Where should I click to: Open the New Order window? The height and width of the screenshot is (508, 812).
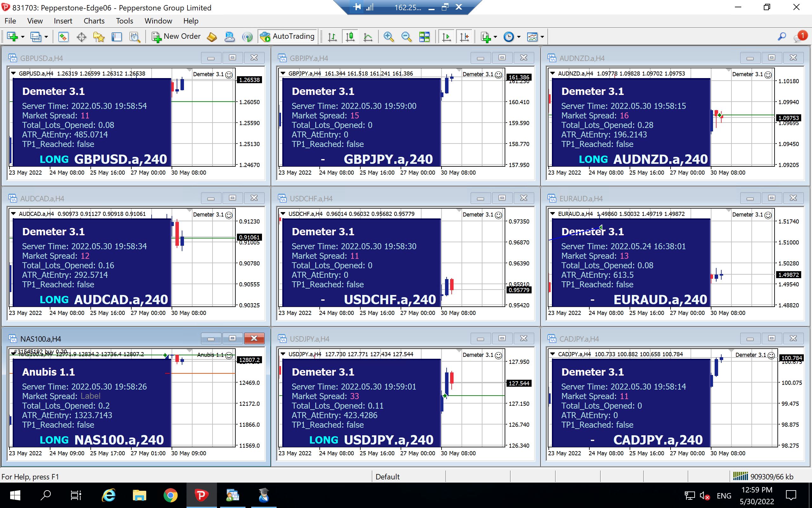coord(176,37)
